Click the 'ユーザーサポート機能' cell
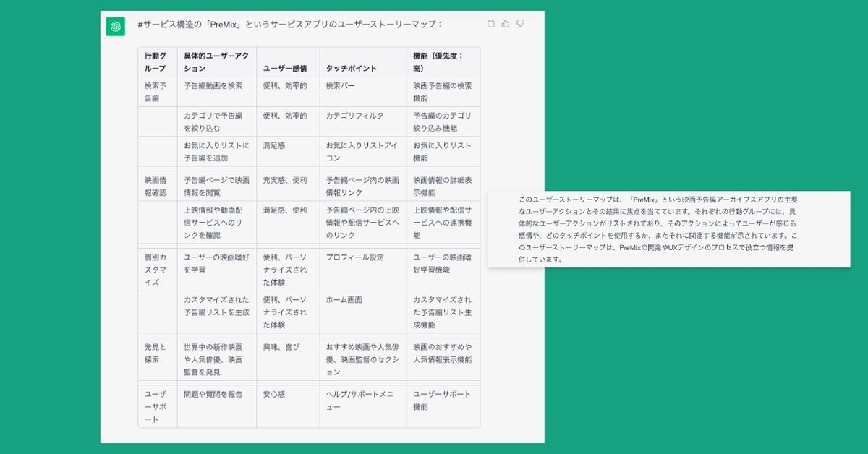Viewport: 868px width, 454px height. [x=443, y=406]
